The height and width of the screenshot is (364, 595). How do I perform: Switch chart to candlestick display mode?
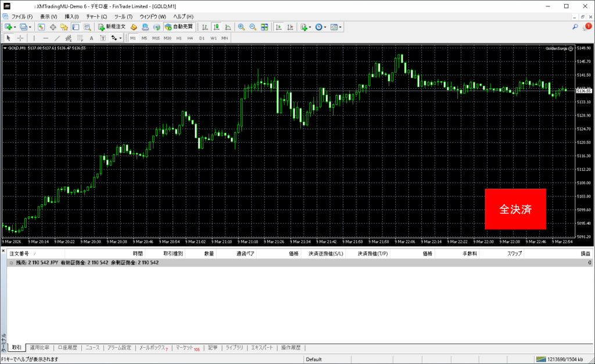click(x=216, y=27)
